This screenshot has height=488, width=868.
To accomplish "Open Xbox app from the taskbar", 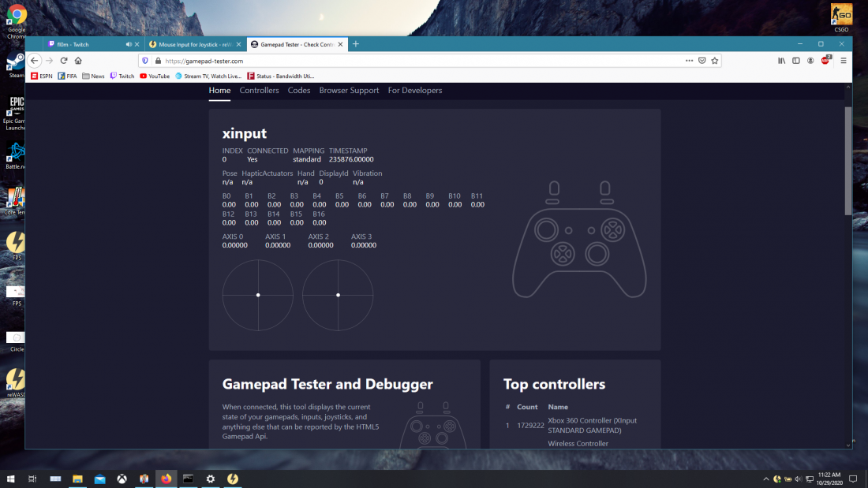I will coord(122,479).
